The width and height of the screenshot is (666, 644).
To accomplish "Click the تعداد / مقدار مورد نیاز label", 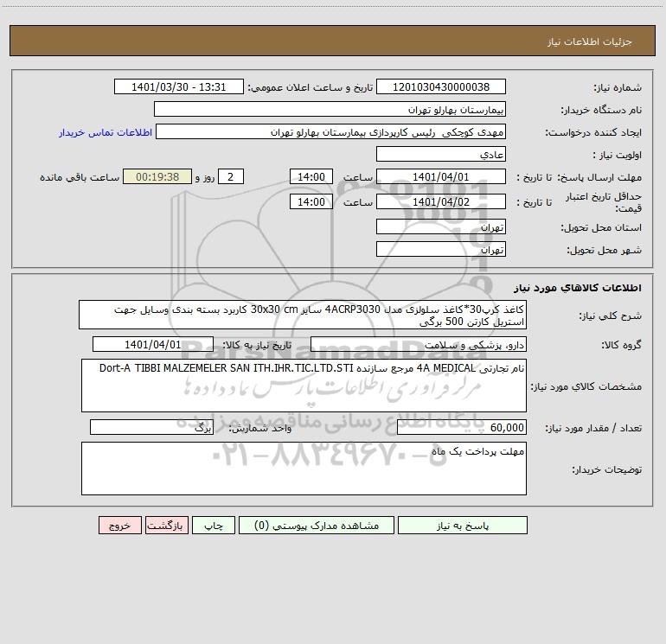I will [593, 429].
